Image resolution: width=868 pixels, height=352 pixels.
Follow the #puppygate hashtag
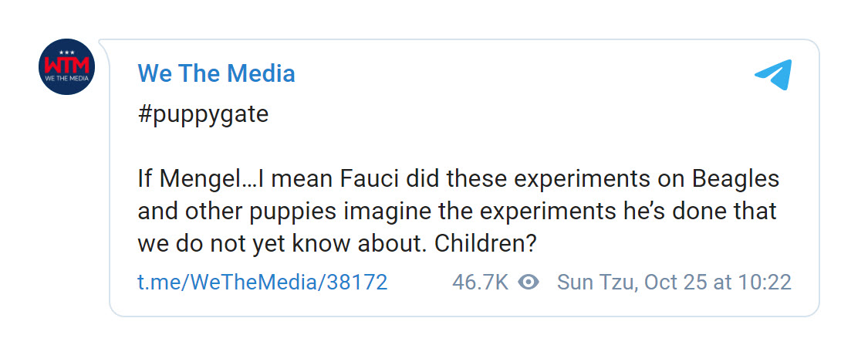tap(203, 115)
